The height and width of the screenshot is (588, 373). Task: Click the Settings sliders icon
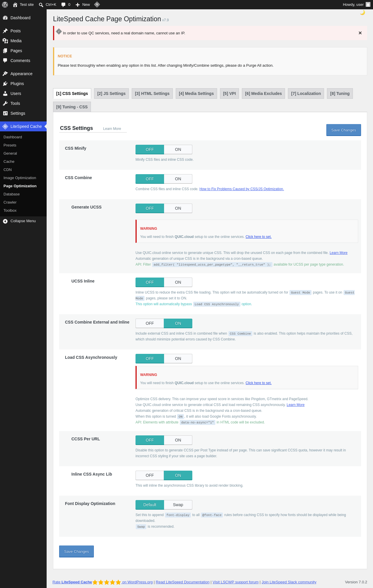pyautogui.click(x=5, y=113)
